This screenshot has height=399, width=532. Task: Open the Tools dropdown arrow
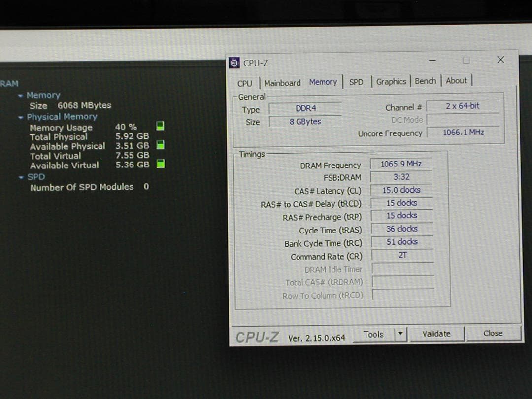point(400,334)
